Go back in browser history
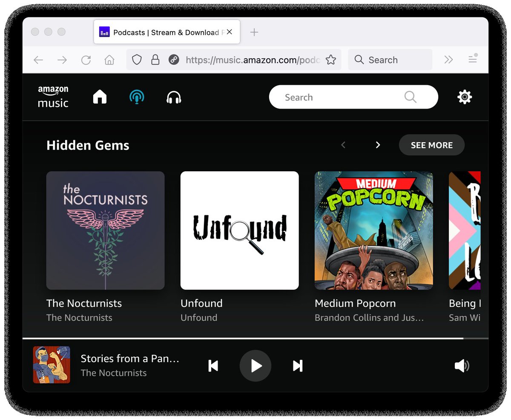The image size is (511, 420). pyautogui.click(x=38, y=60)
